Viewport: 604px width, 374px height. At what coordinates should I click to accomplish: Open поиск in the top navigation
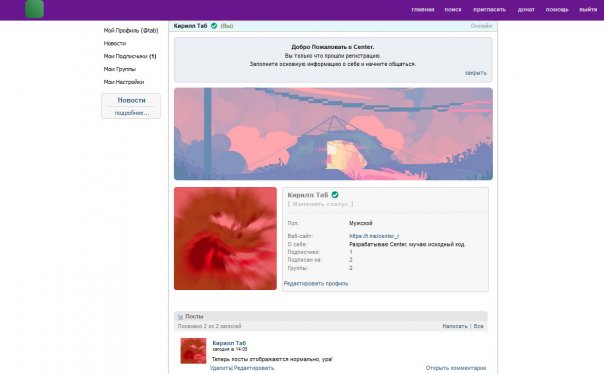click(453, 10)
